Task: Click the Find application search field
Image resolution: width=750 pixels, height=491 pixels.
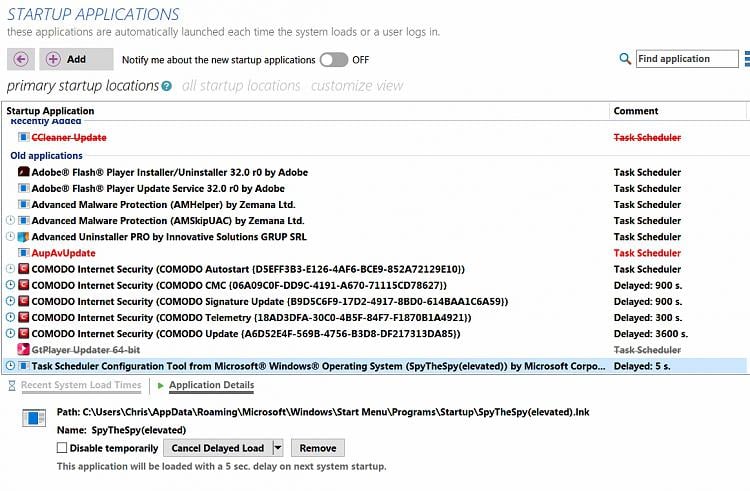Action: [687, 59]
